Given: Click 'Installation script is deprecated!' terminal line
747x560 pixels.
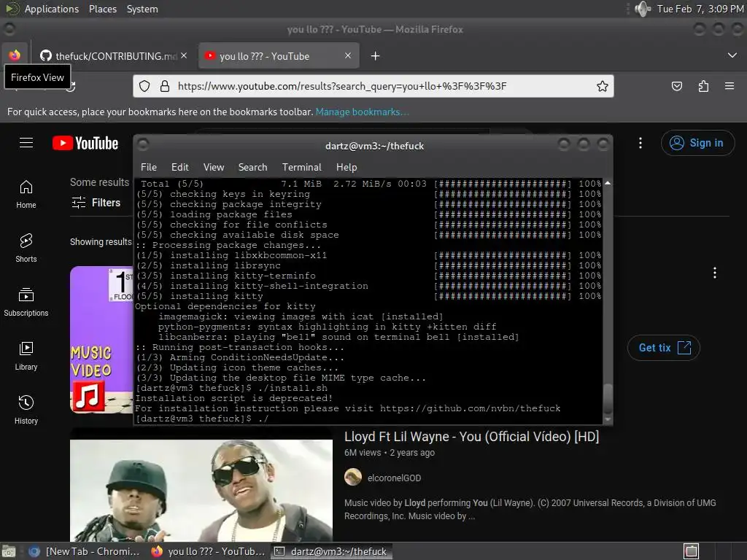Looking at the screenshot, I should coord(234,398).
